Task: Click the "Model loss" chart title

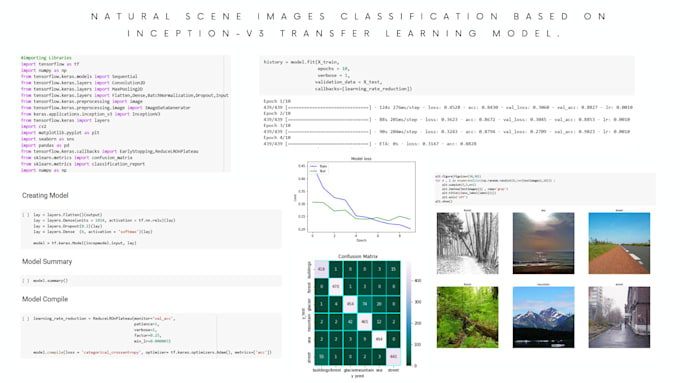Action: click(361, 159)
